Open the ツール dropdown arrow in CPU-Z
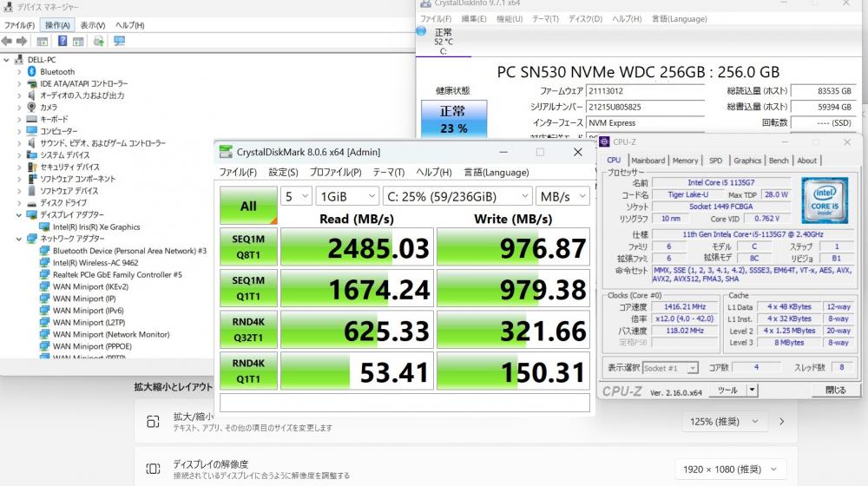Viewport: 868px width, 486px height. pos(752,391)
